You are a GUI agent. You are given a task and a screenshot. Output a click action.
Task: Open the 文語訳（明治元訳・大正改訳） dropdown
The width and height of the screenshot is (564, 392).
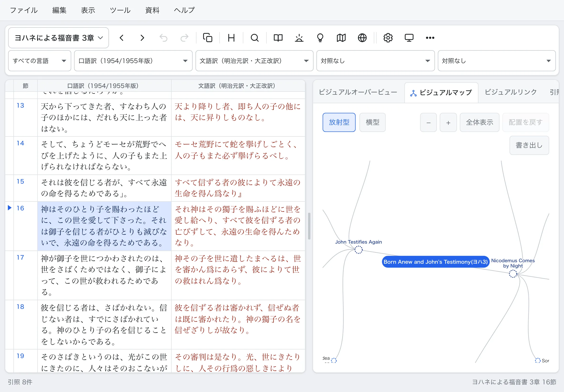tap(254, 61)
